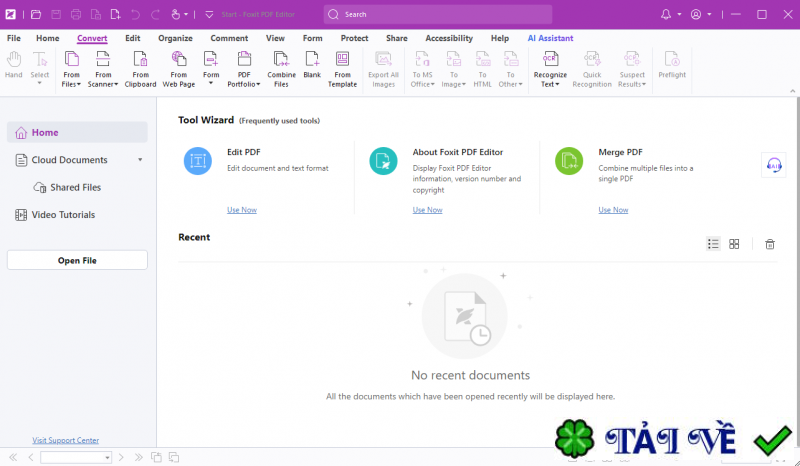
Task: Create PDF From Files
Action: coord(71,69)
